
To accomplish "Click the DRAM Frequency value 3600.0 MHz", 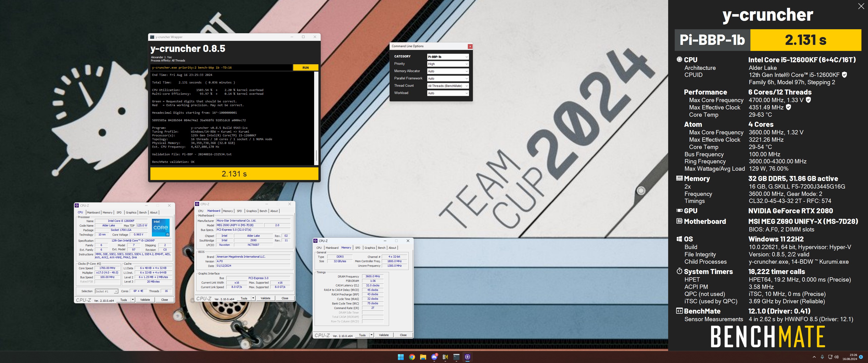I will click(x=373, y=277).
